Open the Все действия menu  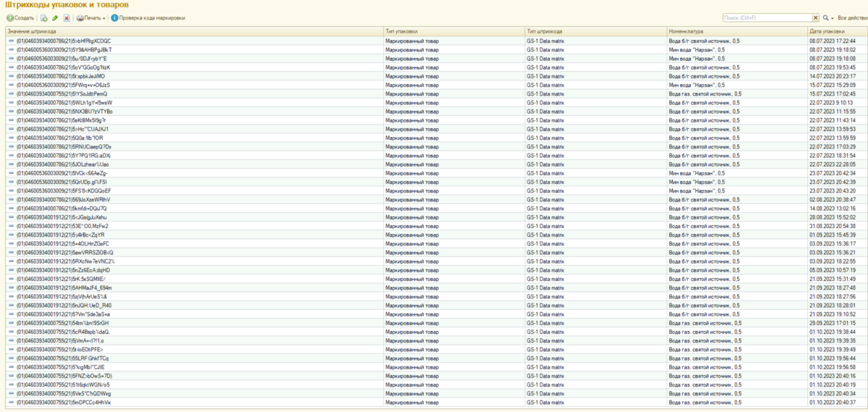coord(851,17)
